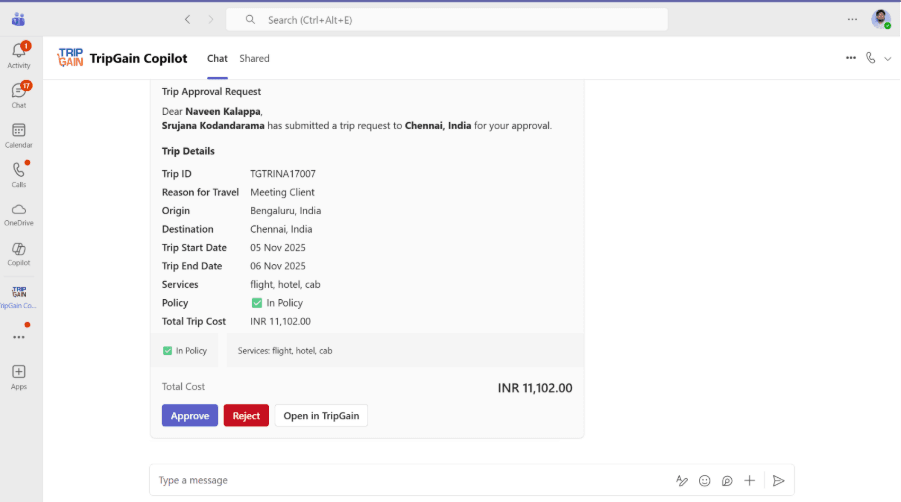The height and width of the screenshot is (502, 901).
Task: Open Settings and more in title bar
Action: click(852, 19)
